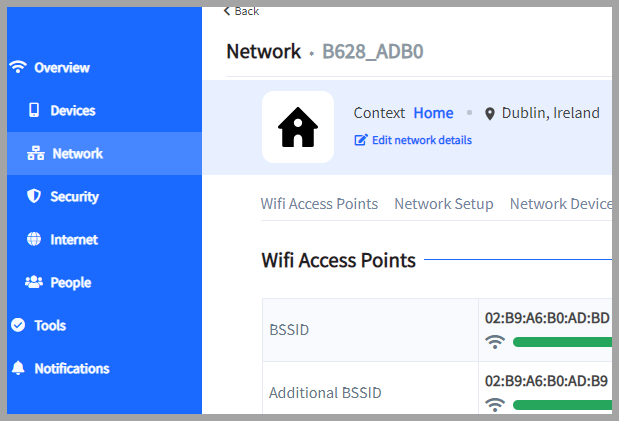This screenshot has height=421, width=619.
Task: Open the Network Devices tab
Action: 560,204
